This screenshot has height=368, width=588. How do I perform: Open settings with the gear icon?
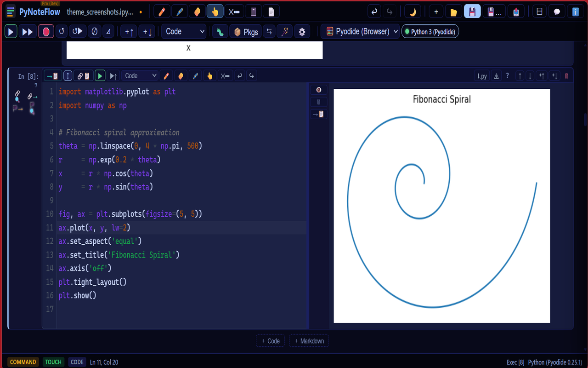tap(302, 32)
